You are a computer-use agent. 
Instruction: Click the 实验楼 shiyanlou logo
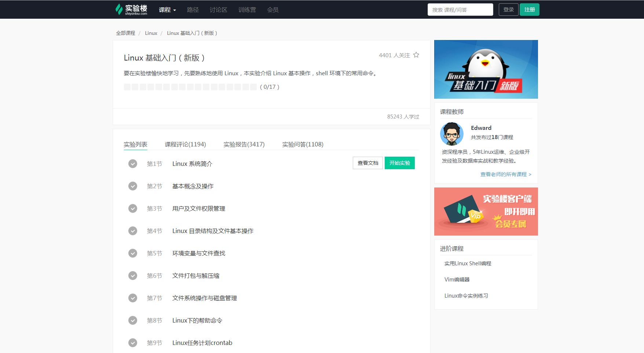(131, 10)
